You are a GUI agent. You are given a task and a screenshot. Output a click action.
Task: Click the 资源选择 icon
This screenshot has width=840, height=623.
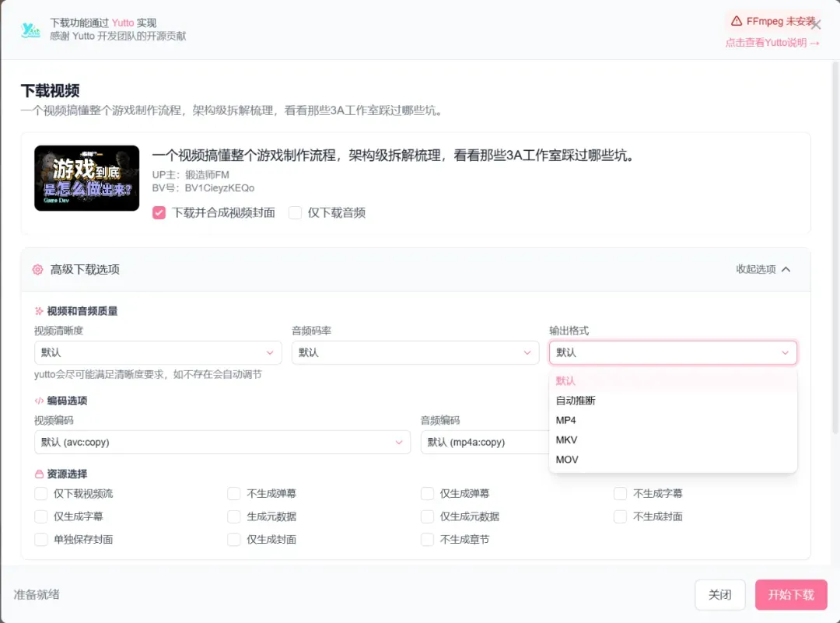click(39, 474)
